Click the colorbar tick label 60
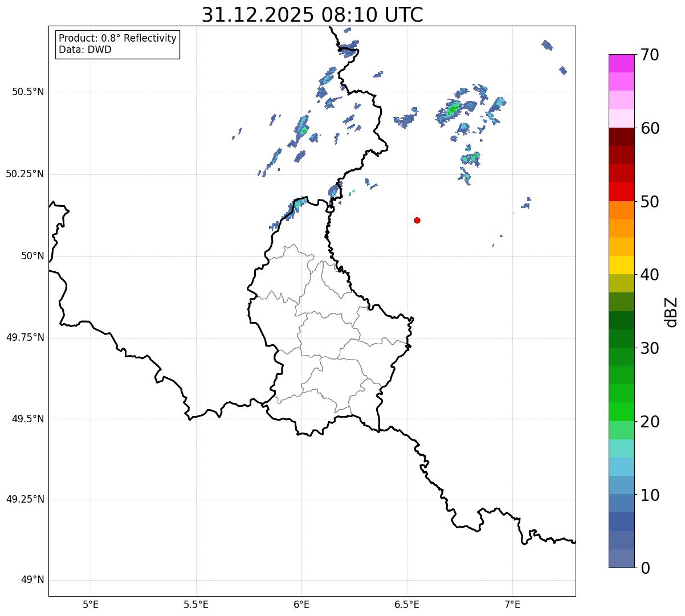This screenshot has height=616, width=685. 649,128
